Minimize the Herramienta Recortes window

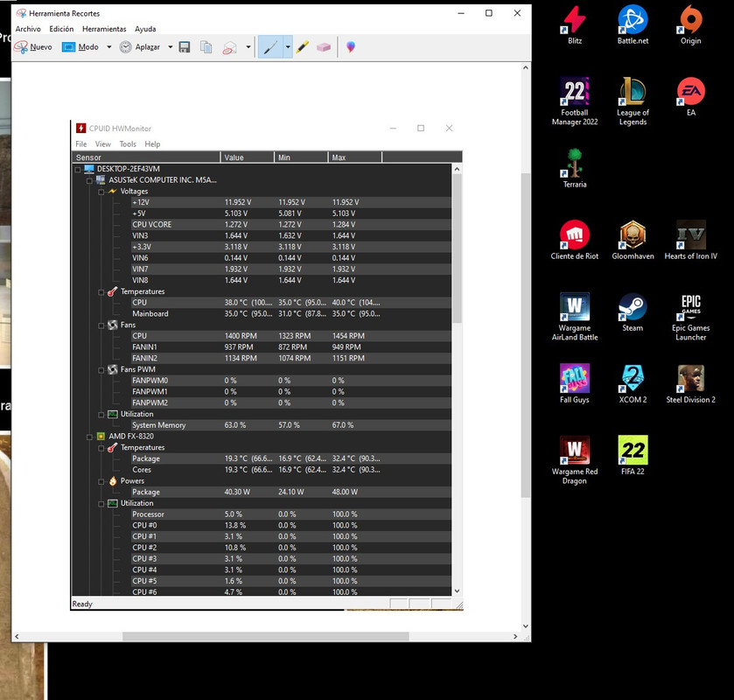[x=461, y=13]
